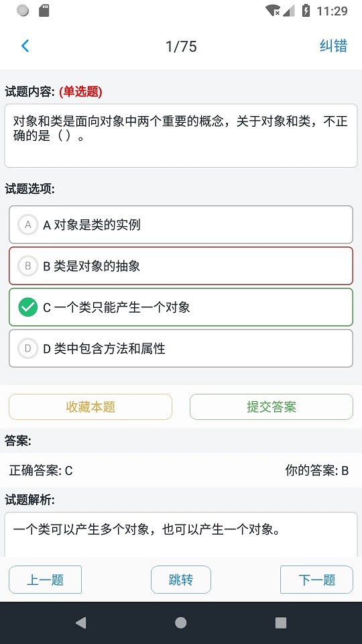Image resolution: width=362 pixels, height=644 pixels.
Task: Click 收藏本题 button
Action: (x=90, y=407)
